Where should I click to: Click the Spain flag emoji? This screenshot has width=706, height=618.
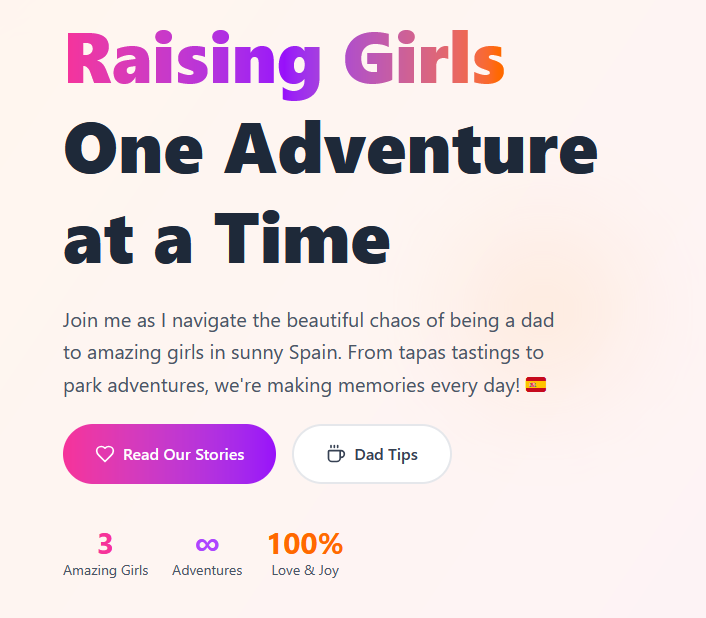coord(536,385)
